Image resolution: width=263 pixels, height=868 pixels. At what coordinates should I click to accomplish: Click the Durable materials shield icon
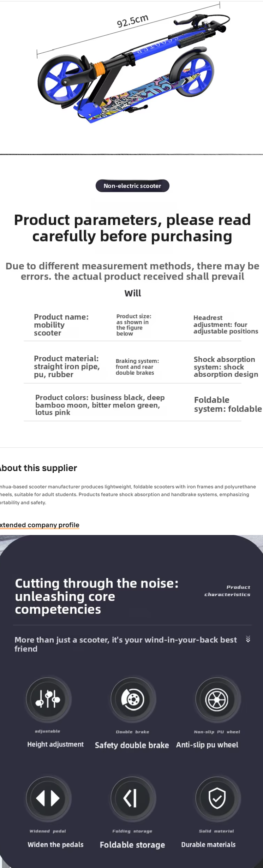coord(217,798)
